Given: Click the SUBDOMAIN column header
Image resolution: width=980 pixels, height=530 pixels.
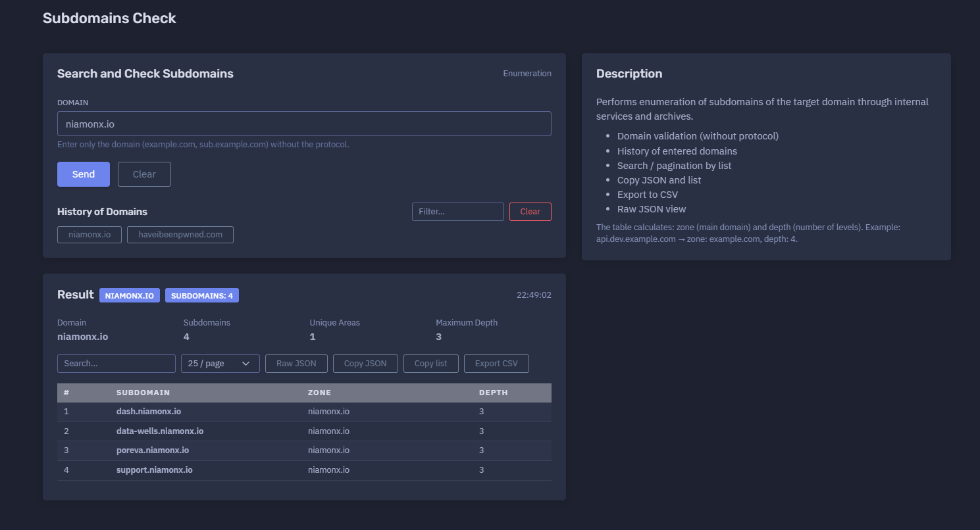Looking at the screenshot, I should tap(143, 393).
